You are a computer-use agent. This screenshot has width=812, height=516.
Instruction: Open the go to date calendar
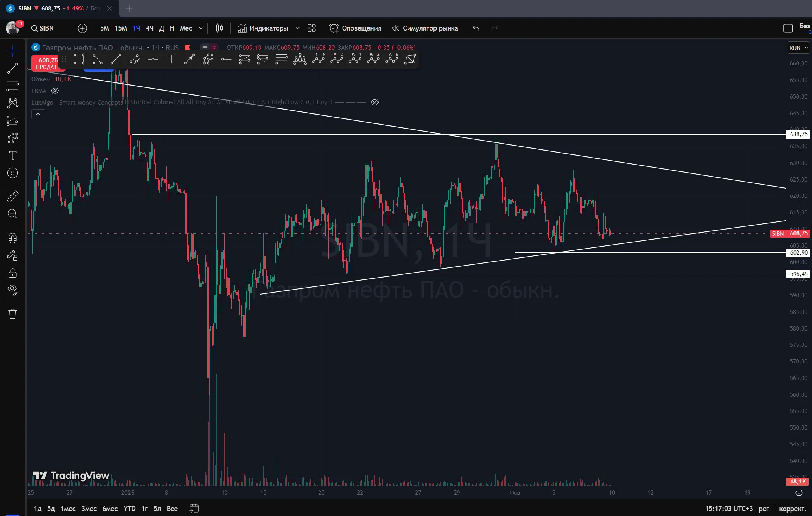pos(194,509)
